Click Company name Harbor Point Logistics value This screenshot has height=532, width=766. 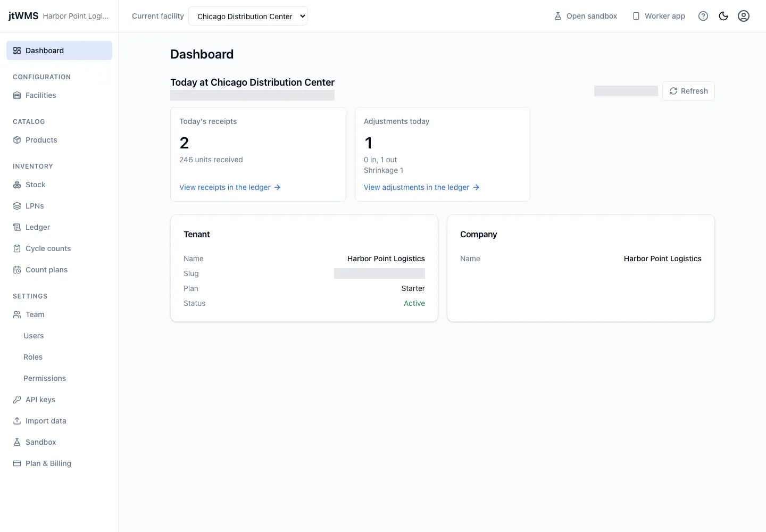(663, 259)
